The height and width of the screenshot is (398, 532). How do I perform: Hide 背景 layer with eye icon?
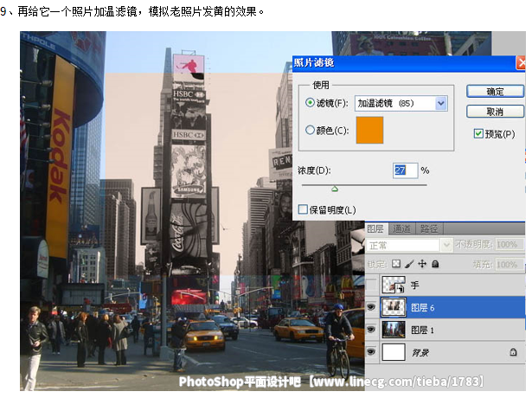[x=371, y=352]
